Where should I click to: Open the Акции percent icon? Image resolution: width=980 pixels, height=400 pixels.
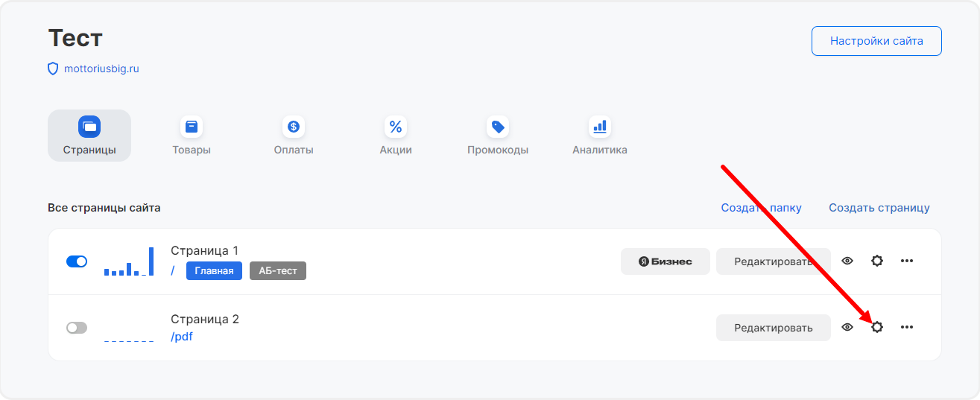coord(396,127)
